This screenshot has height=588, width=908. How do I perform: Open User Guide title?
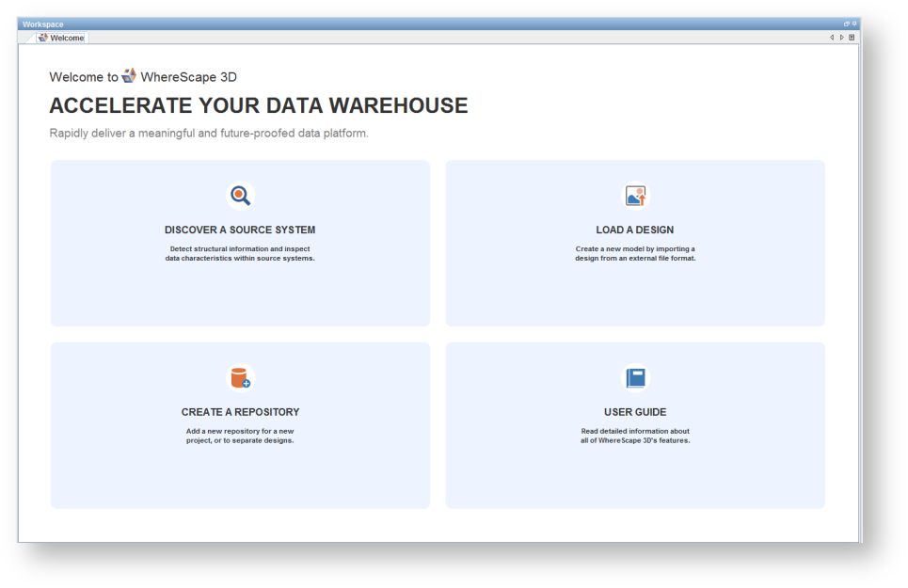(x=635, y=412)
